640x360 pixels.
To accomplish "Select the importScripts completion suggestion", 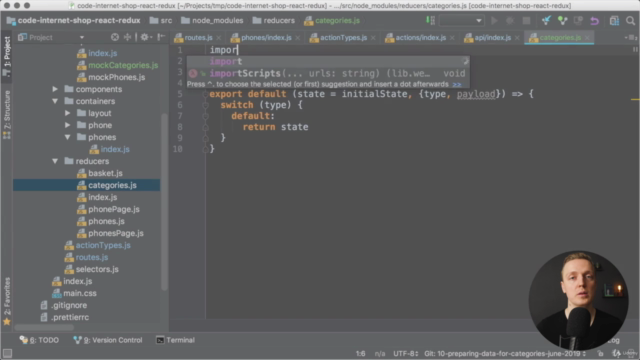I will click(328, 73).
